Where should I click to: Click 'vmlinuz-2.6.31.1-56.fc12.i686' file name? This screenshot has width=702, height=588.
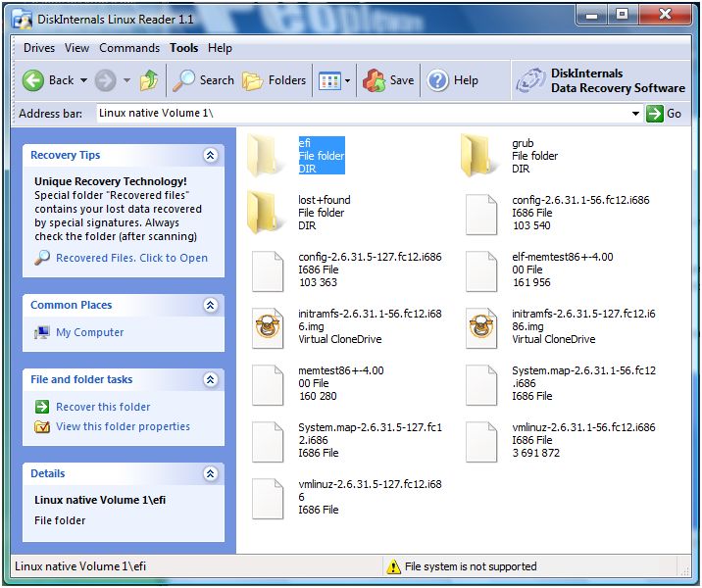click(x=583, y=427)
